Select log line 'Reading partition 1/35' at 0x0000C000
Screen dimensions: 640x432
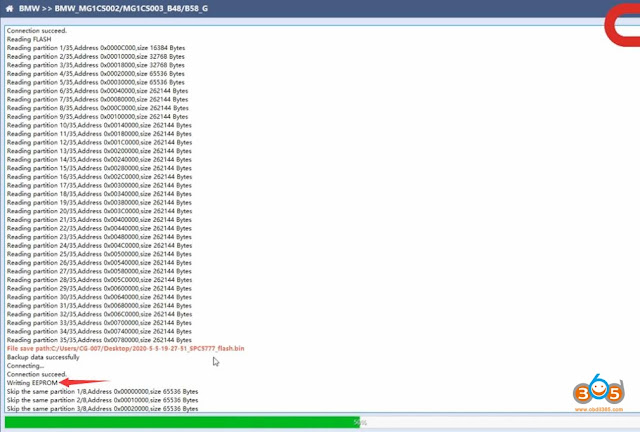click(96, 48)
